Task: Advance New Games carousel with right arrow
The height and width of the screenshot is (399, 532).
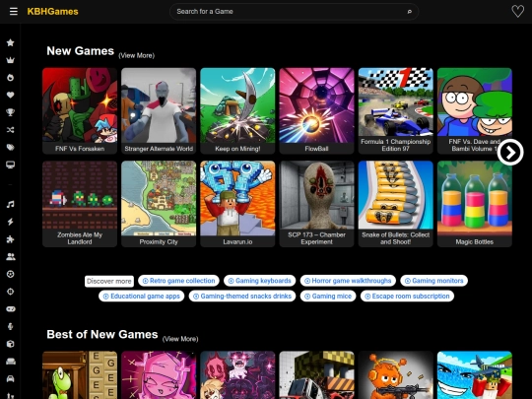Action: pyautogui.click(x=510, y=153)
